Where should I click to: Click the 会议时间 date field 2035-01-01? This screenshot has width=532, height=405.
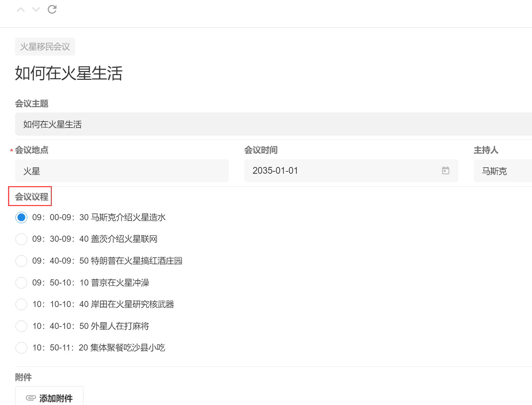[x=351, y=171]
